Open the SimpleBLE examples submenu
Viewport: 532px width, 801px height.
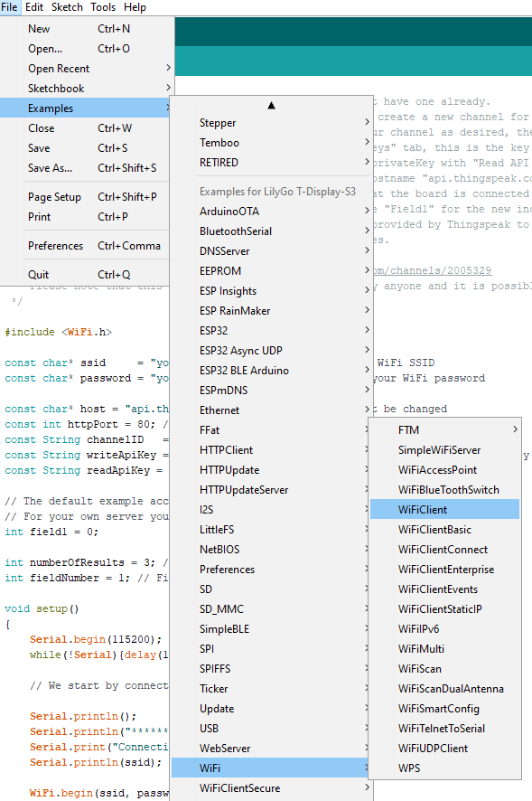tap(269, 629)
